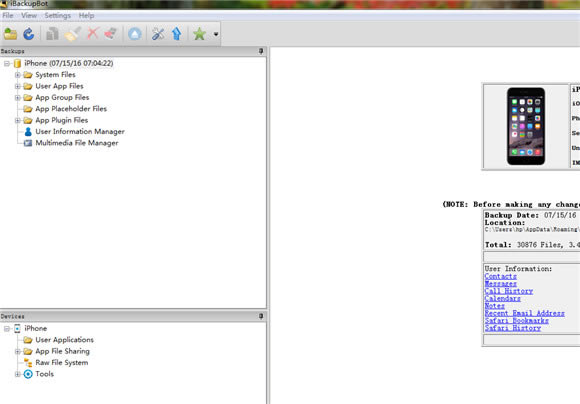Click the grayed duplicate backup toolbar icon
Image resolution: width=580 pixels, height=404 pixels.
click(52, 34)
